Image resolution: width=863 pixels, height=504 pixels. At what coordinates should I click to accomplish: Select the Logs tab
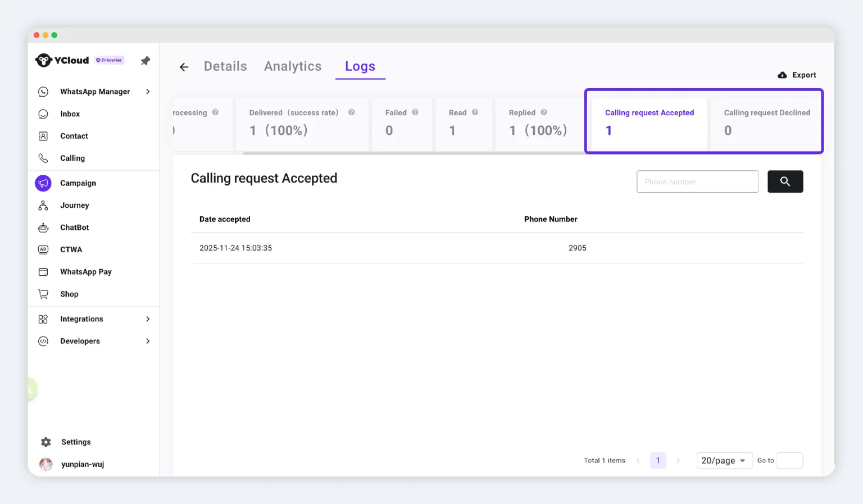[x=360, y=66]
